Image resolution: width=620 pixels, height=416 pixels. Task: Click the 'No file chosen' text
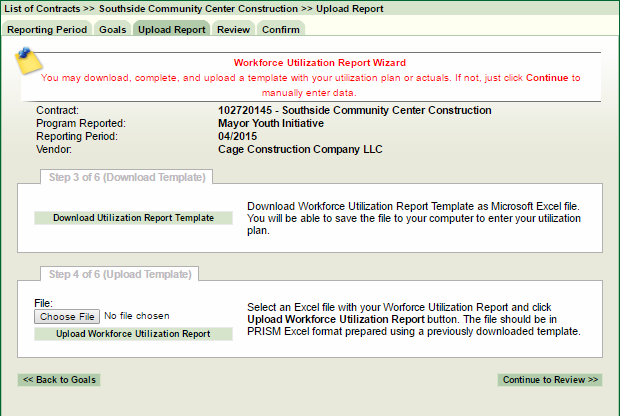[137, 317]
